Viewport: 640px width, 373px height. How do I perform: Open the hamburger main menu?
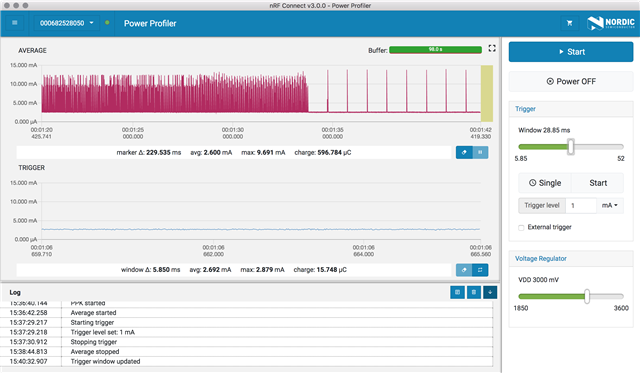point(15,23)
